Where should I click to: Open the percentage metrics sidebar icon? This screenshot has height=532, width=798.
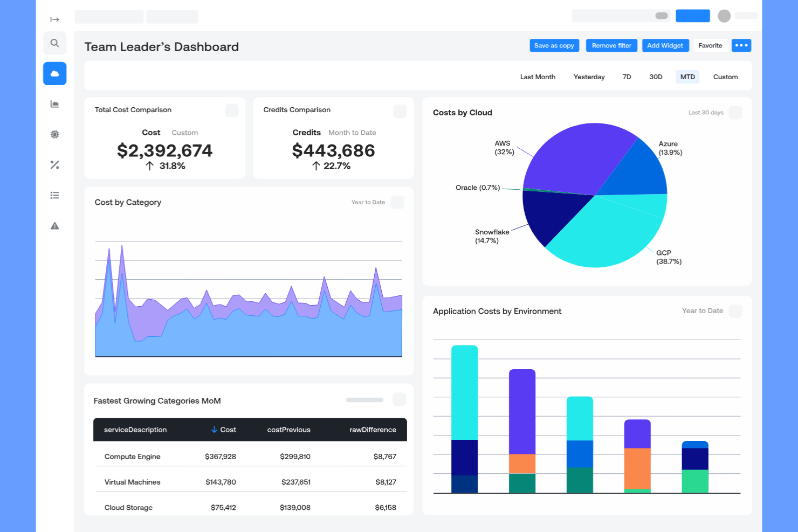pyautogui.click(x=54, y=165)
